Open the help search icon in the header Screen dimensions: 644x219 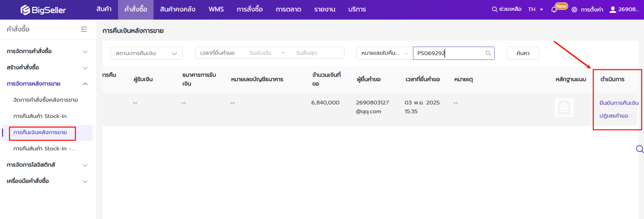point(495,9)
